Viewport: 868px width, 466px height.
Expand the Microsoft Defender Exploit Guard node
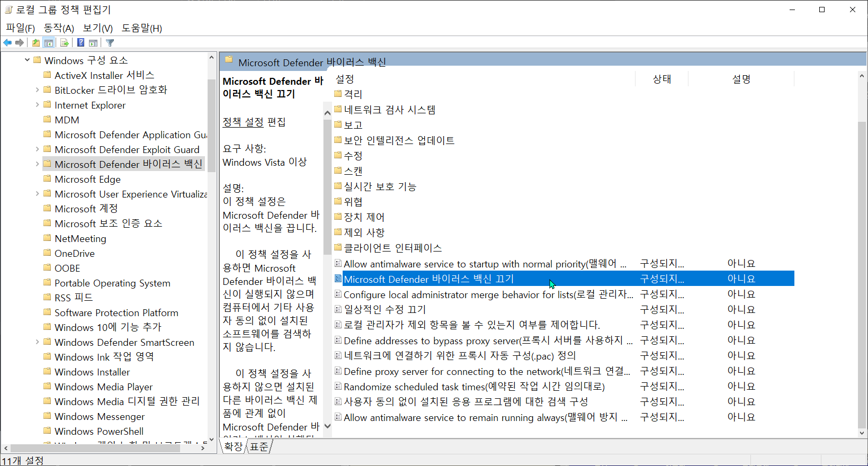[37, 149]
